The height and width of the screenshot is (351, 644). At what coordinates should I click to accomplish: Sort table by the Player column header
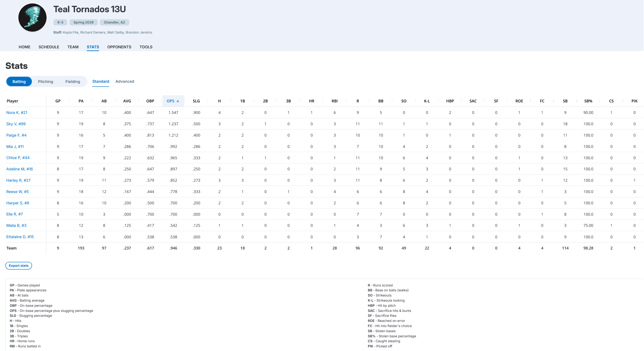coord(13,101)
